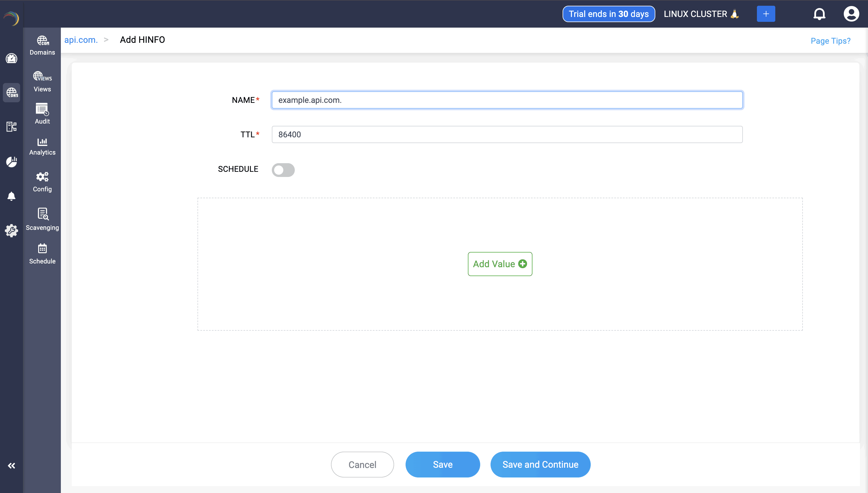868x493 pixels.
Task: Open the user profile avatar icon
Action: click(851, 14)
